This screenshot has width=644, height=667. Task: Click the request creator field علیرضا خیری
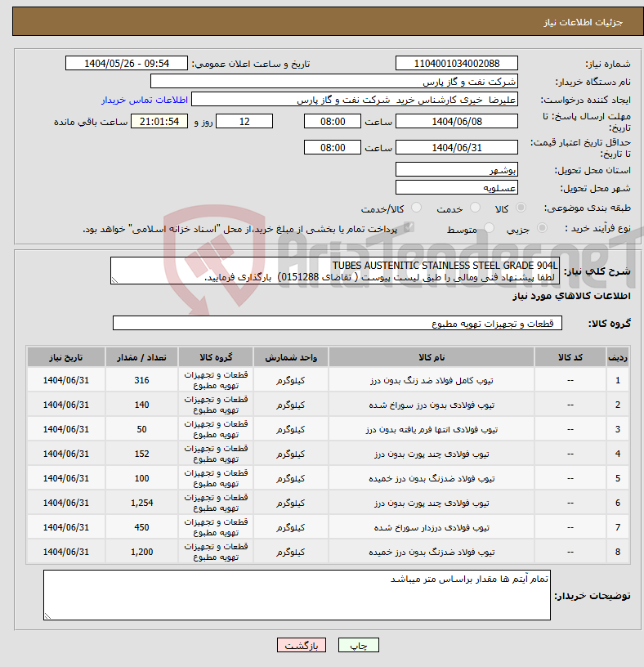(355, 100)
